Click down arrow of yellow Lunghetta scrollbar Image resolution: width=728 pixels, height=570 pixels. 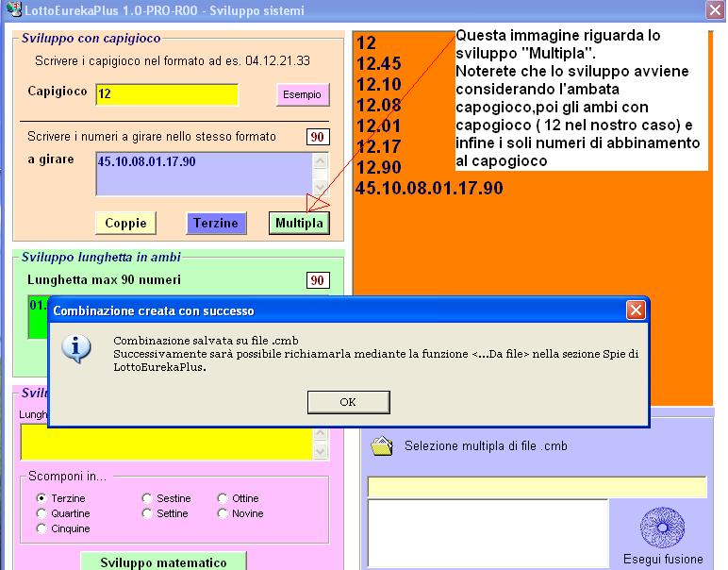(321, 451)
